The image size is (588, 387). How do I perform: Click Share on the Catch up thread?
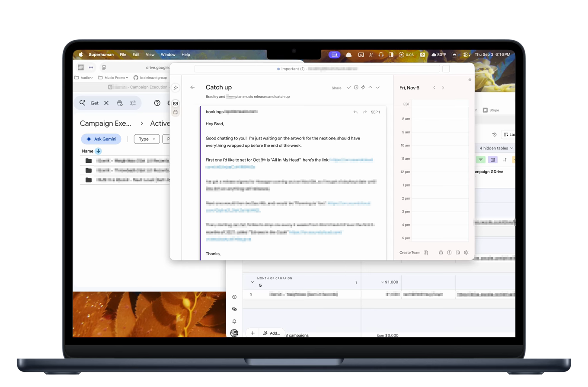(336, 88)
